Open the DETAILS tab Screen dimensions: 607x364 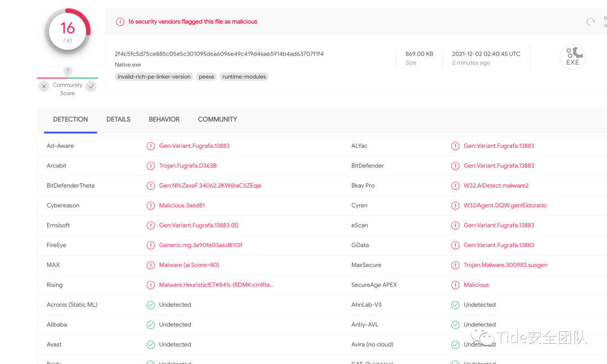coord(119,120)
